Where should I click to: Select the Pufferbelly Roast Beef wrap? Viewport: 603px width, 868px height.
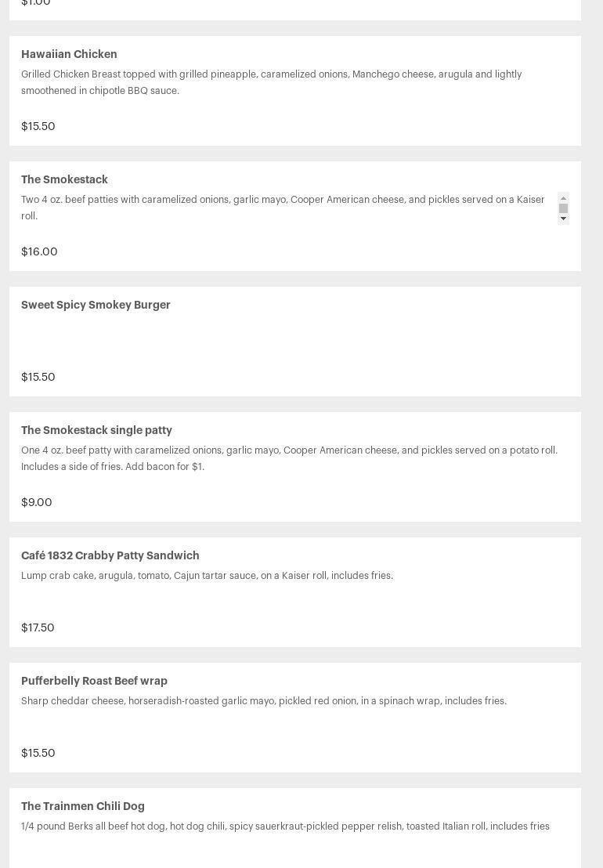94,682
